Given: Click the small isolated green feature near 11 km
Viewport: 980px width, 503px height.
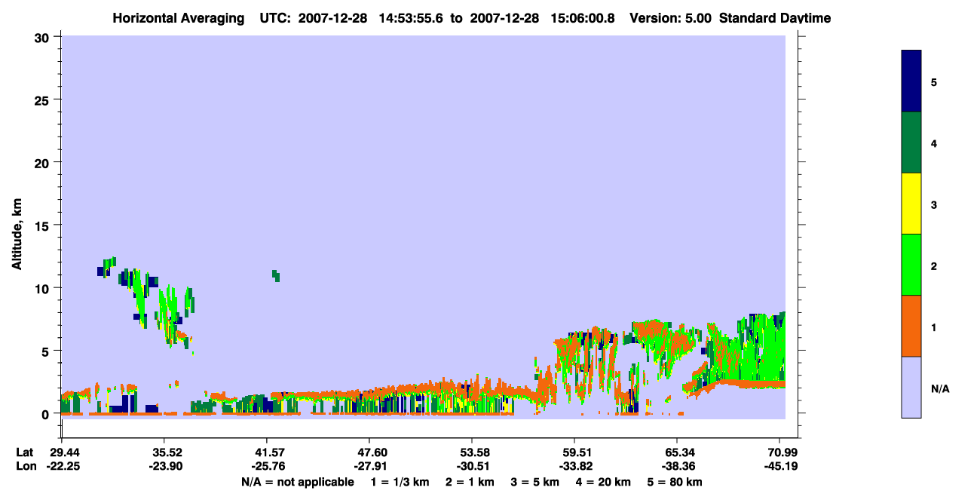Looking at the screenshot, I should [x=276, y=275].
